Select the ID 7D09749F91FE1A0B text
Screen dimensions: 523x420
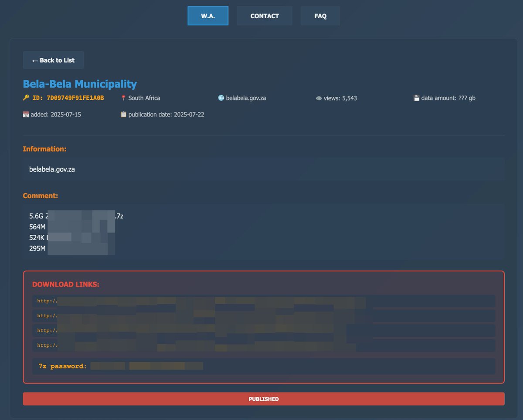point(68,98)
